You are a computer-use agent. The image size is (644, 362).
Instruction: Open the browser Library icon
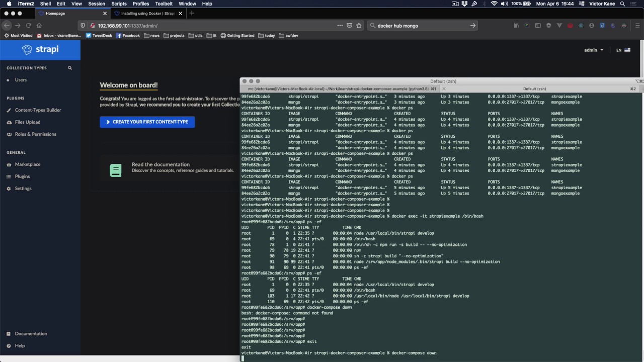click(x=517, y=26)
